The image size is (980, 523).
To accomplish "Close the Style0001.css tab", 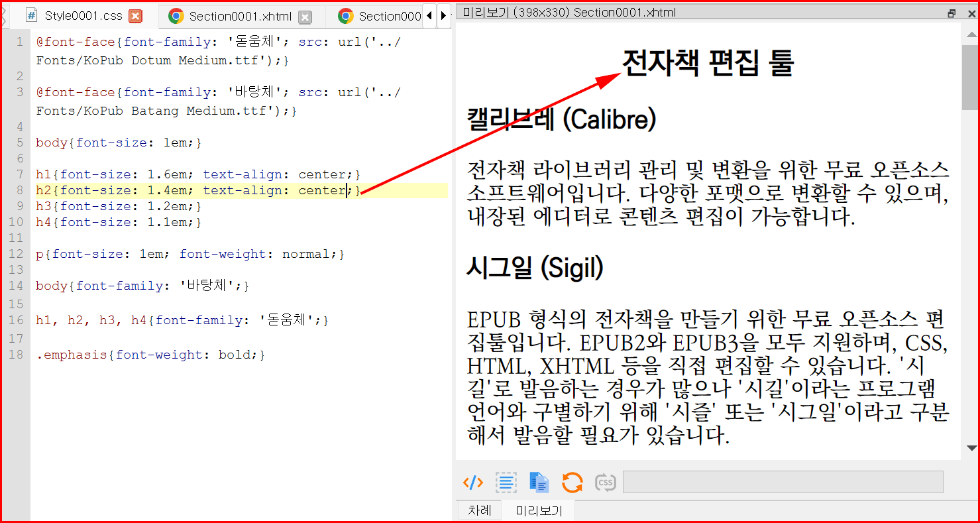I will tap(135, 17).
